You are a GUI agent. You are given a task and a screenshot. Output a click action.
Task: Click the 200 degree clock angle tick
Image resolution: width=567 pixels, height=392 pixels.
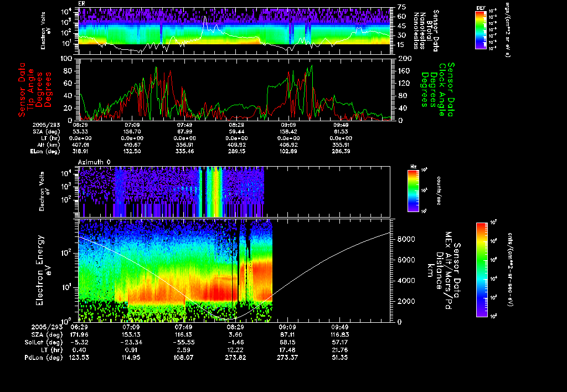(405, 59)
